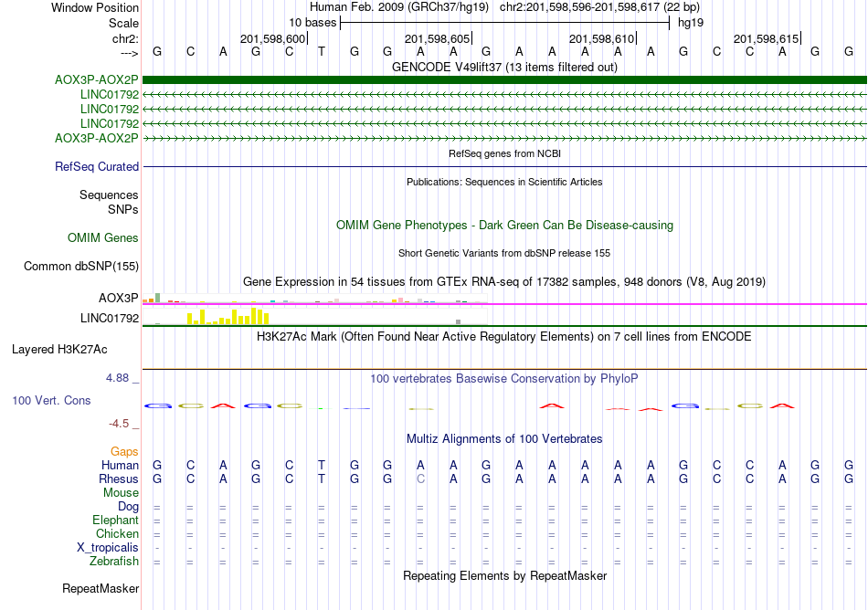Screen dimensions: 868x610
Task: Click the Dog alignment row label
Action: coord(129,506)
